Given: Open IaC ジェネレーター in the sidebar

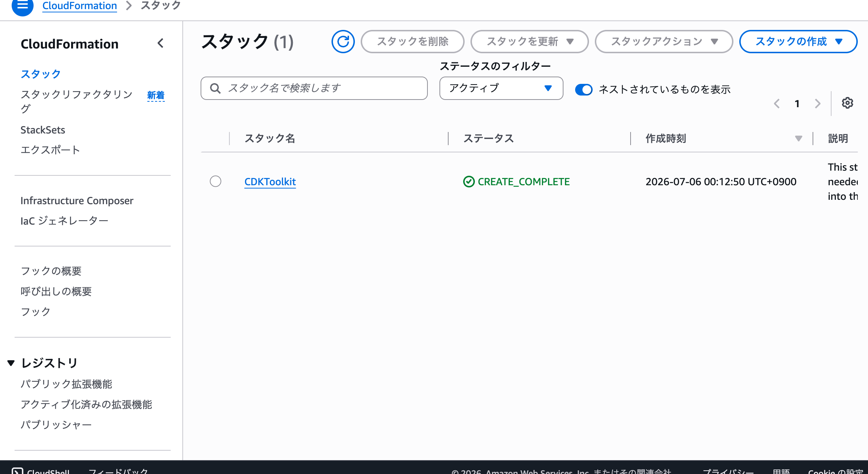Looking at the screenshot, I should (x=65, y=221).
